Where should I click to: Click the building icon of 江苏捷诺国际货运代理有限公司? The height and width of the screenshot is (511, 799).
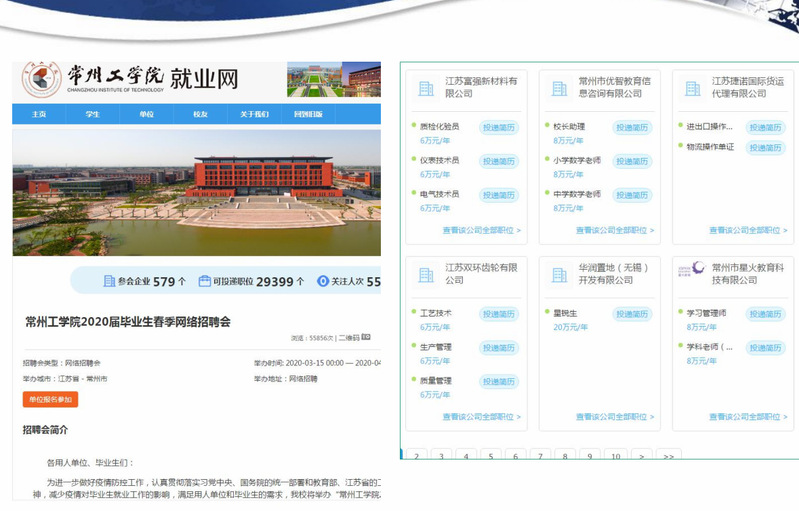coord(693,89)
